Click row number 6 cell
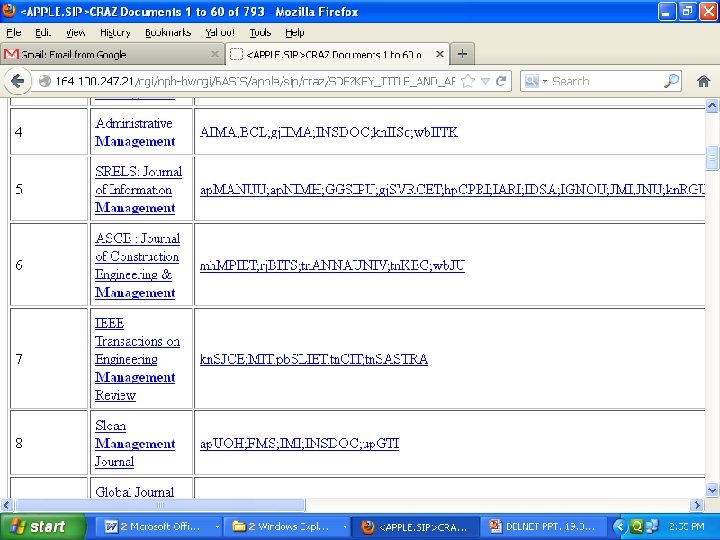 pyautogui.click(x=49, y=265)
